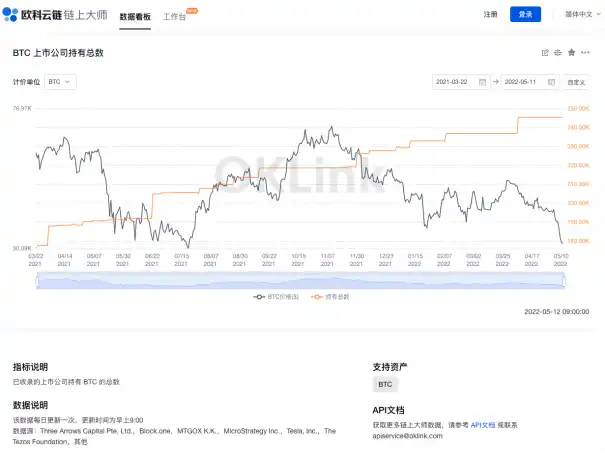Image resolution: width=605 pixels, height=454 pixels.
Task: Expand the 计价单位 BTC dropdown
Action: (x=61, y=82)
